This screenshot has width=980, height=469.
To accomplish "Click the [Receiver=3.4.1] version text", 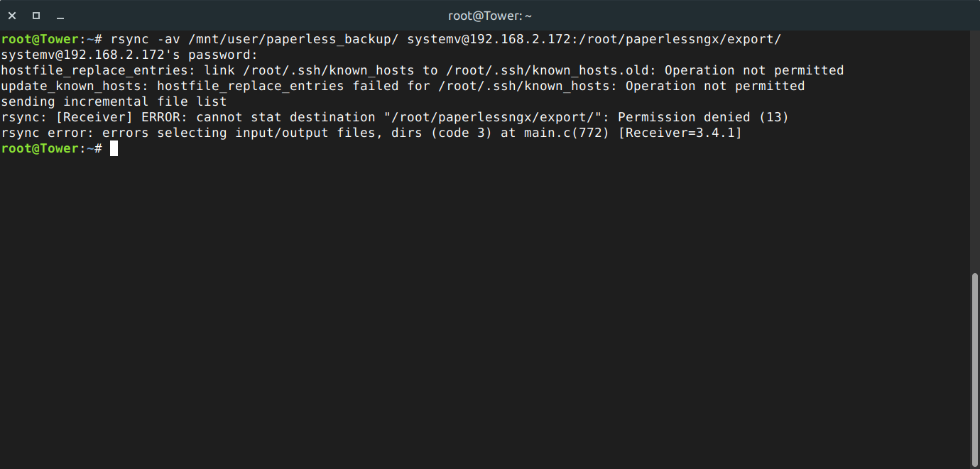I will (680, 133).
